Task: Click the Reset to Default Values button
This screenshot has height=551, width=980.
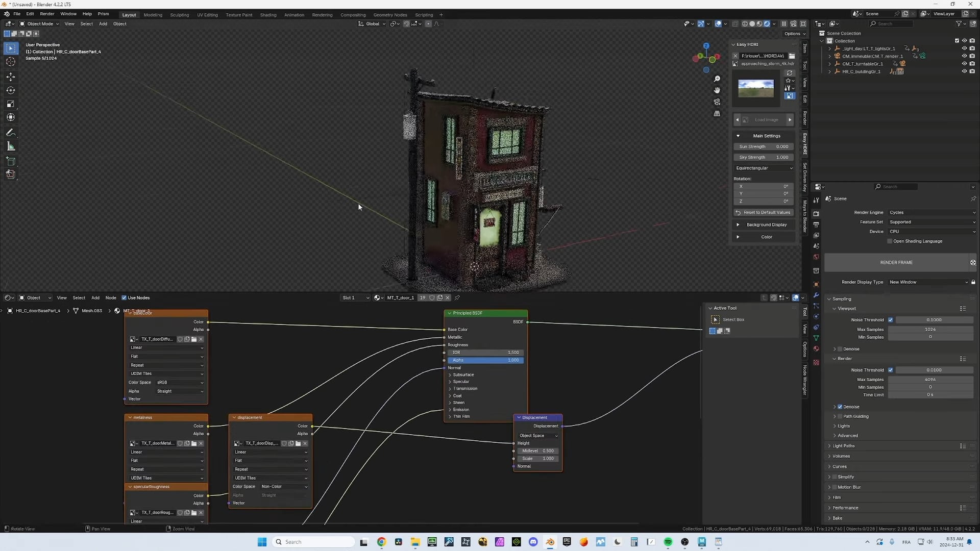Action: point(763,212)
